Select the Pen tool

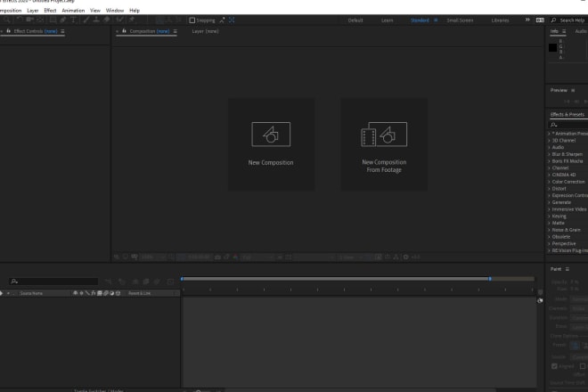click(63, 20)
